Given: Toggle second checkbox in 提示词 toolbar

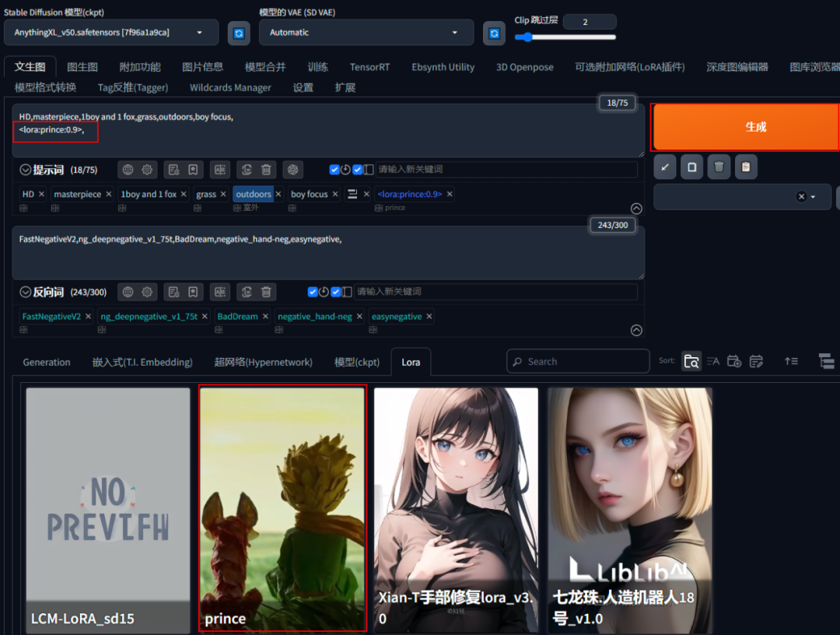Looking at the screenshot, I should [357, 170].
